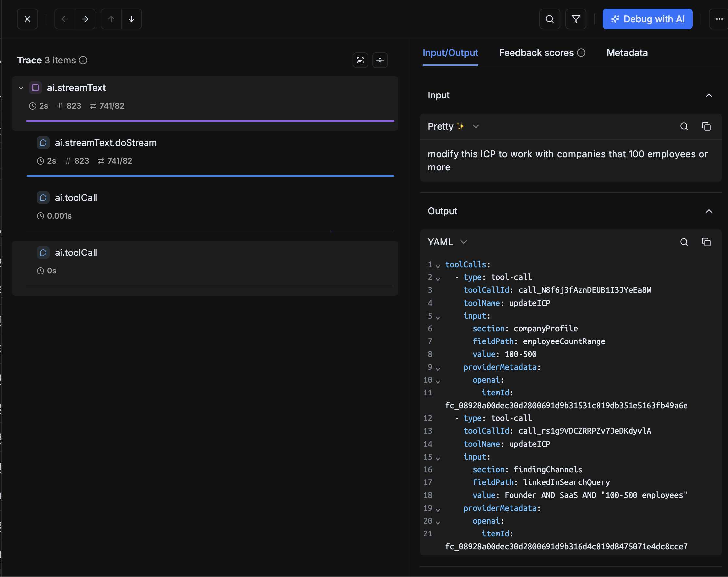The height and width of the screenshot is (577, 728).
Task: Switch to the Feedback scores tab
Action: (x=536, y=53)
